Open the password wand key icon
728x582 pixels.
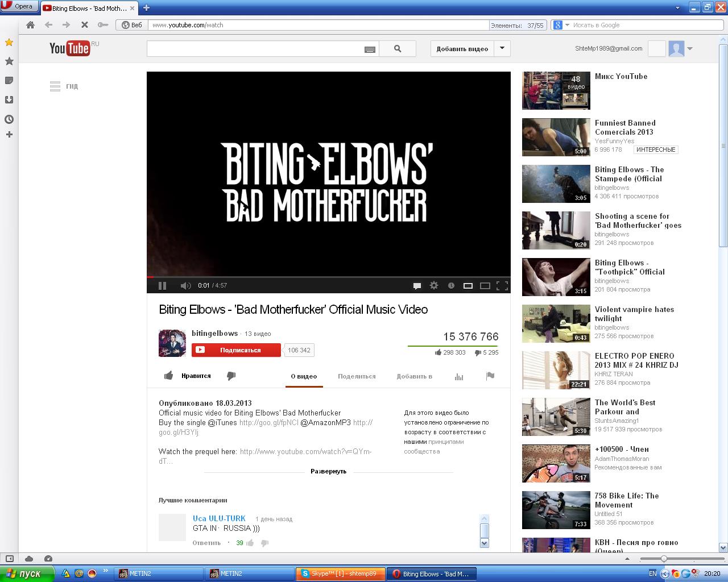(102, 25)
